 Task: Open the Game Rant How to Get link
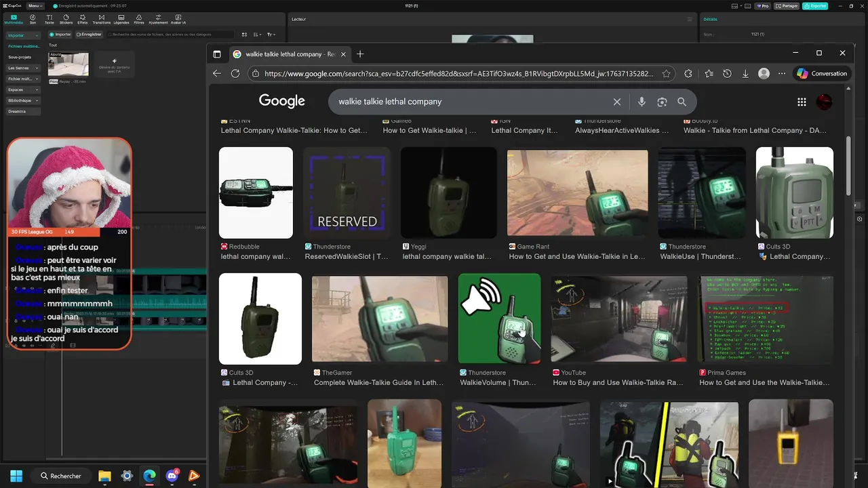tap(577, 257)
